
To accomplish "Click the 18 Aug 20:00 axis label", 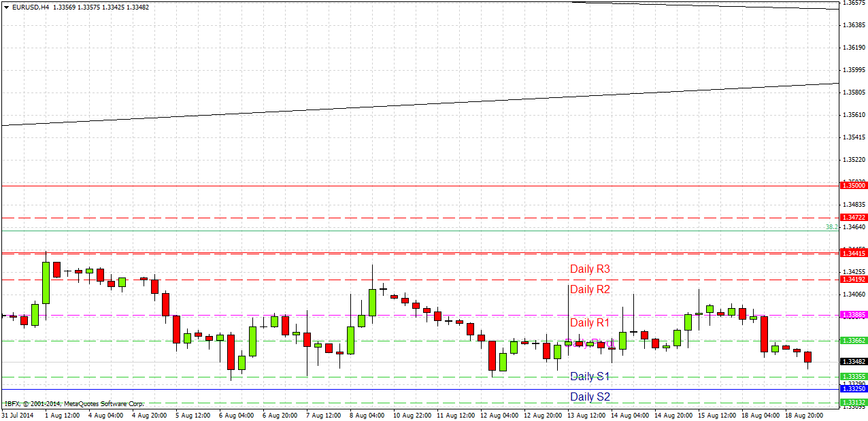I will (x=803, y=414).
